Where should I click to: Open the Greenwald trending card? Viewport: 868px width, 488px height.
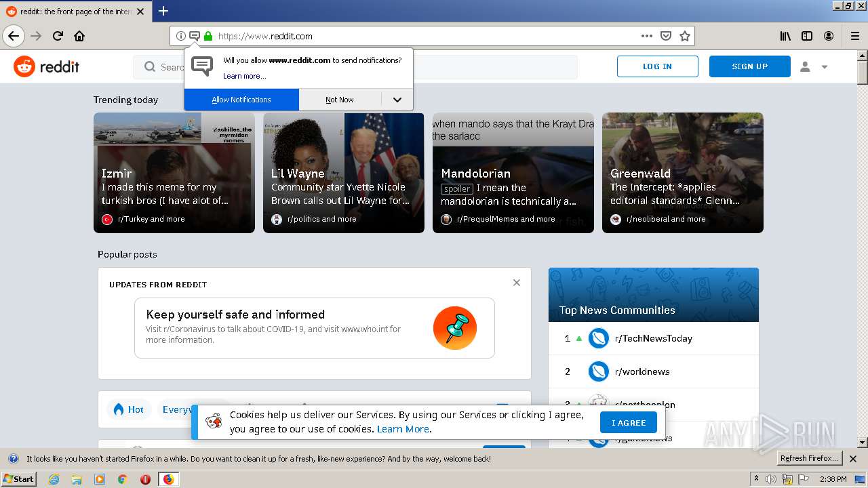pos(683,173)
